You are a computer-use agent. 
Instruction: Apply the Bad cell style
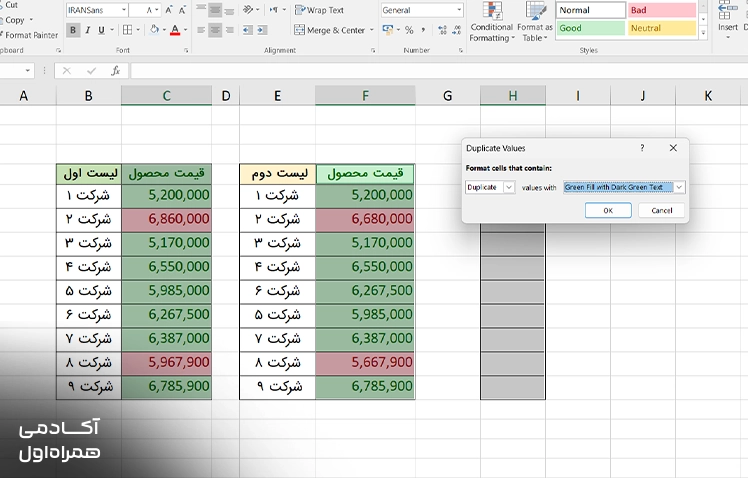[662, 10]
